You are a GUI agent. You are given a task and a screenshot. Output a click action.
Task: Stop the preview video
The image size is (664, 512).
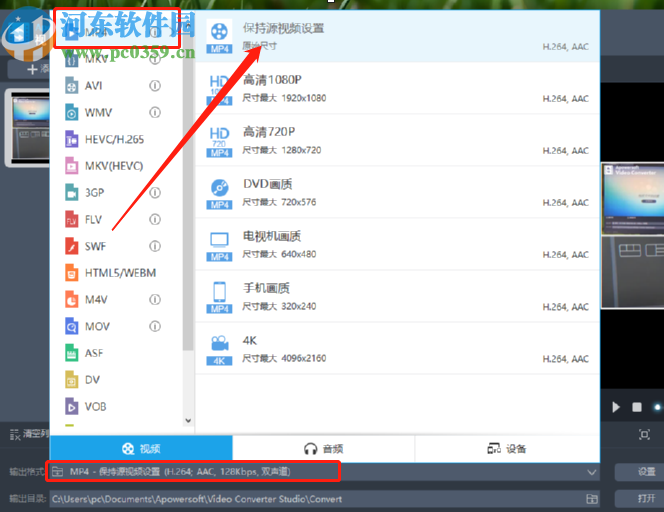point(636,407)
